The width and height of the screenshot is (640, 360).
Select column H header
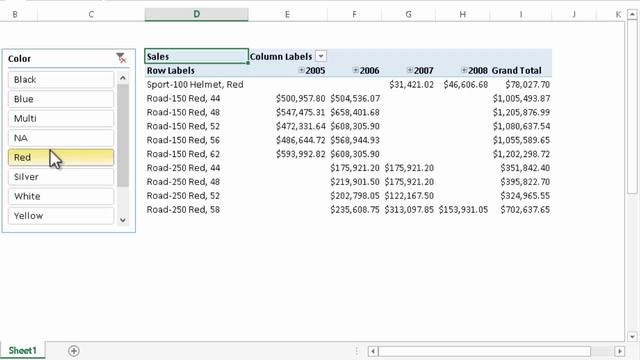click(x=462, y=14)
